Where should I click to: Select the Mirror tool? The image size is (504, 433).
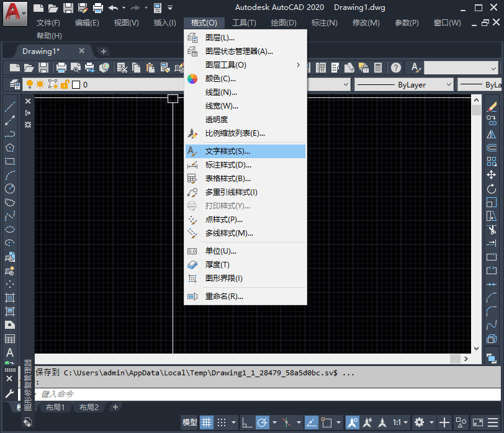tap(491, 134)
